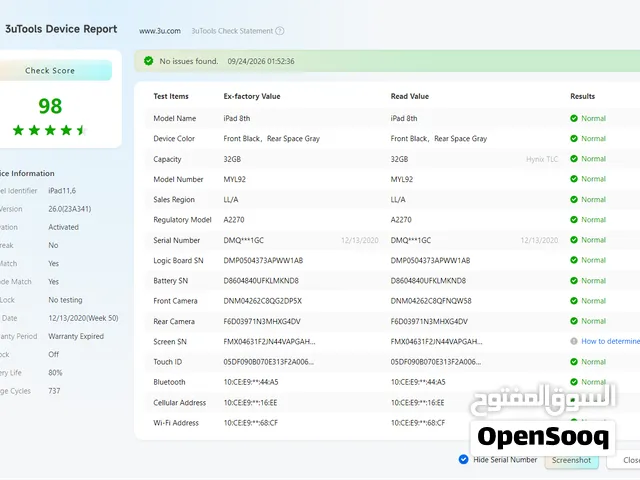This screenshot has width=640, height=480.
Task: Select read value Wi-Fi Address 10:CE:E9:**:68:CF
Action: (418, 423)
